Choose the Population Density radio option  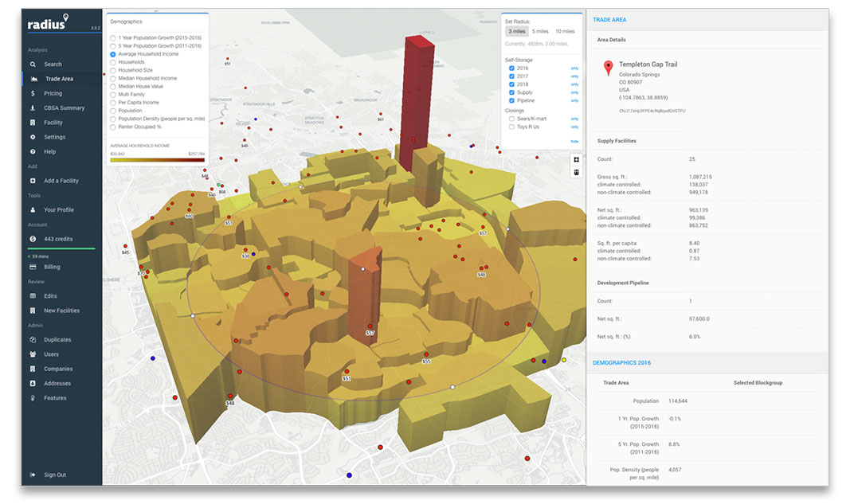pos(113,119)
